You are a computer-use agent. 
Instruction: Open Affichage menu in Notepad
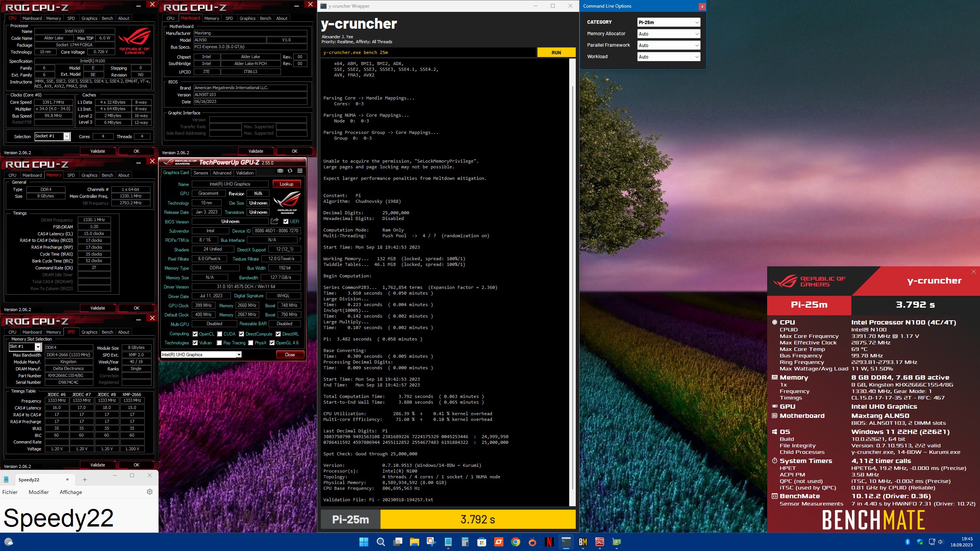[71, 492]
